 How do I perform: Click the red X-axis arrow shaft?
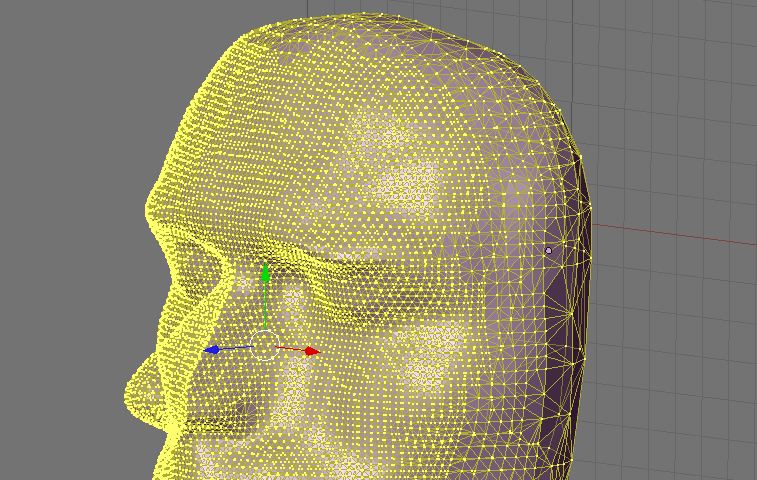(290, 349)
